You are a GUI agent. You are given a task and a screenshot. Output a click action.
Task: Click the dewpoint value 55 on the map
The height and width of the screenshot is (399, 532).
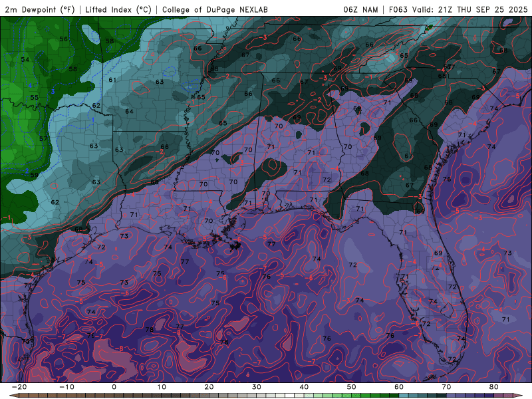point(35,98)
